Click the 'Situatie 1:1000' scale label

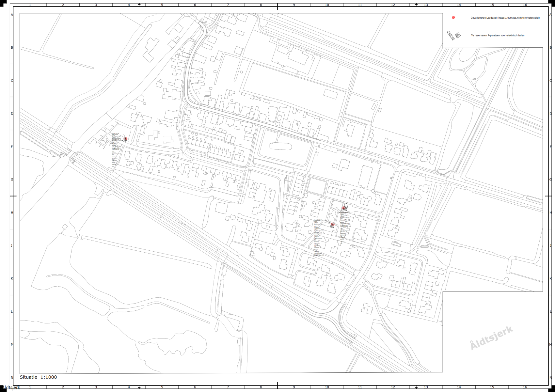38,377
